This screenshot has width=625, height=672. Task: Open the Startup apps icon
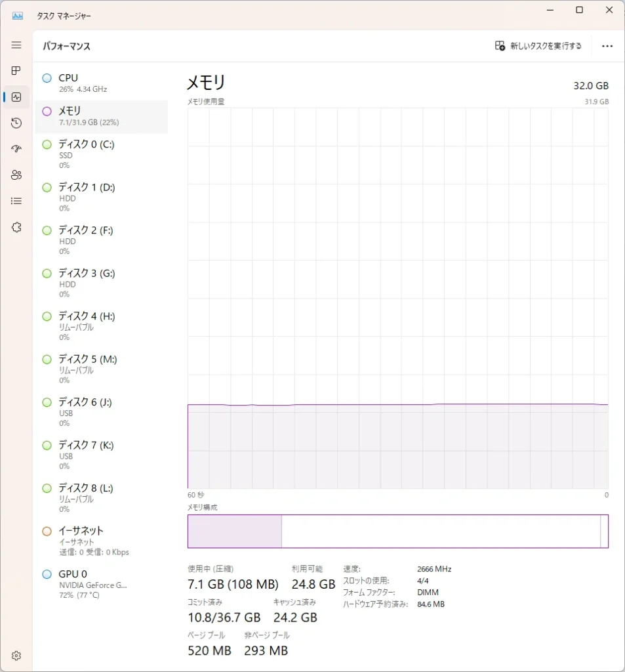pyautogui.click(x=16, y=149)
